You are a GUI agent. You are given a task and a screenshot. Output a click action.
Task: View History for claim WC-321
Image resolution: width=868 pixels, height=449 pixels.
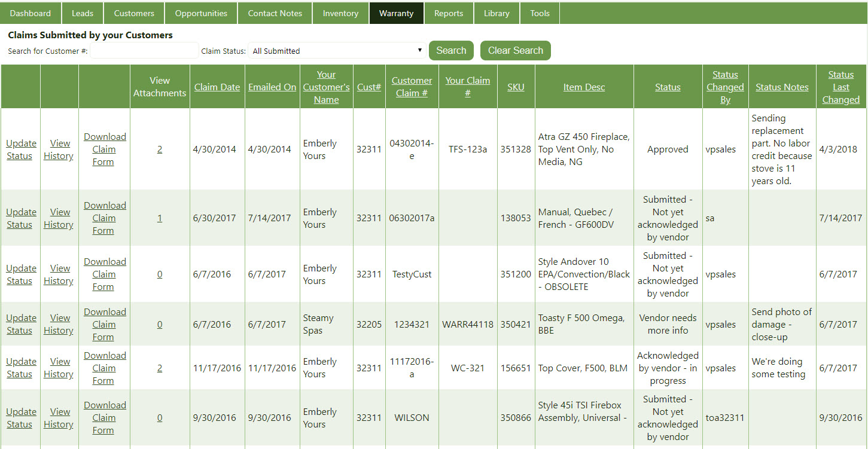point(59,368)
